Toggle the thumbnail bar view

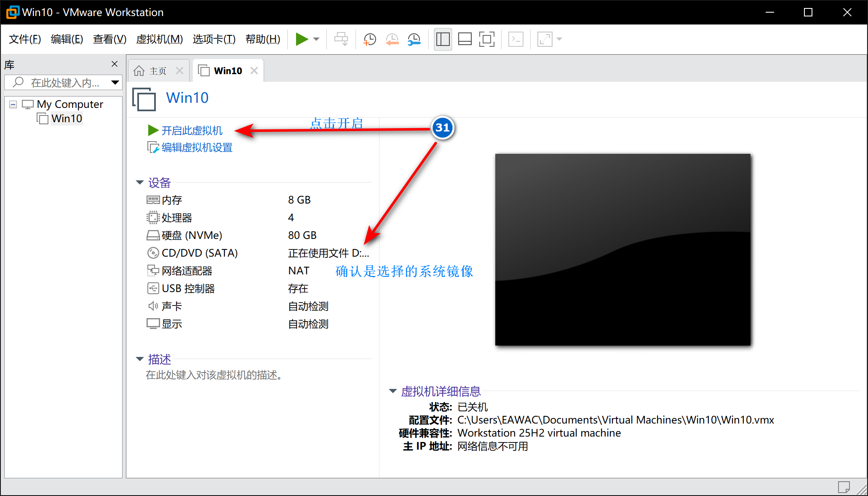coord(465,39)
